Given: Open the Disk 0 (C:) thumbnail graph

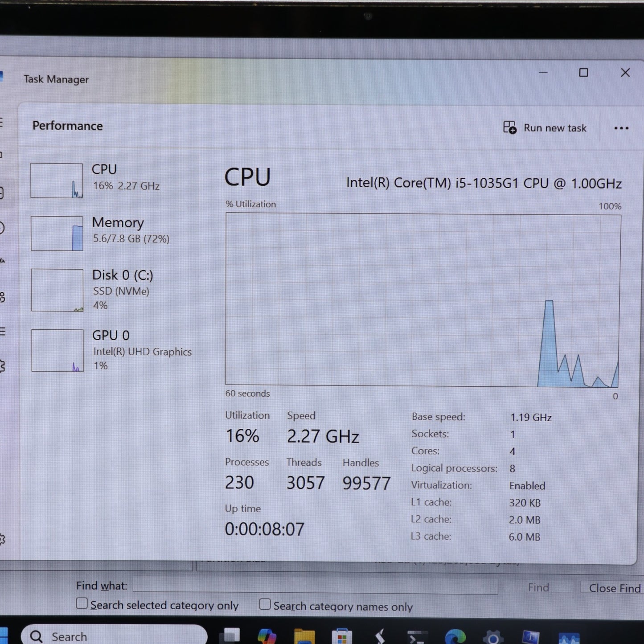Looking at the screenshot, I should (x=57, y=290).
